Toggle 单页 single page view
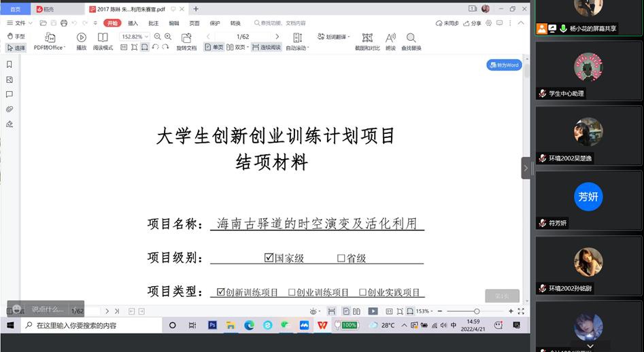Viewport: 644px width, 352px height. pyautogui.click(x=214, y=47)
